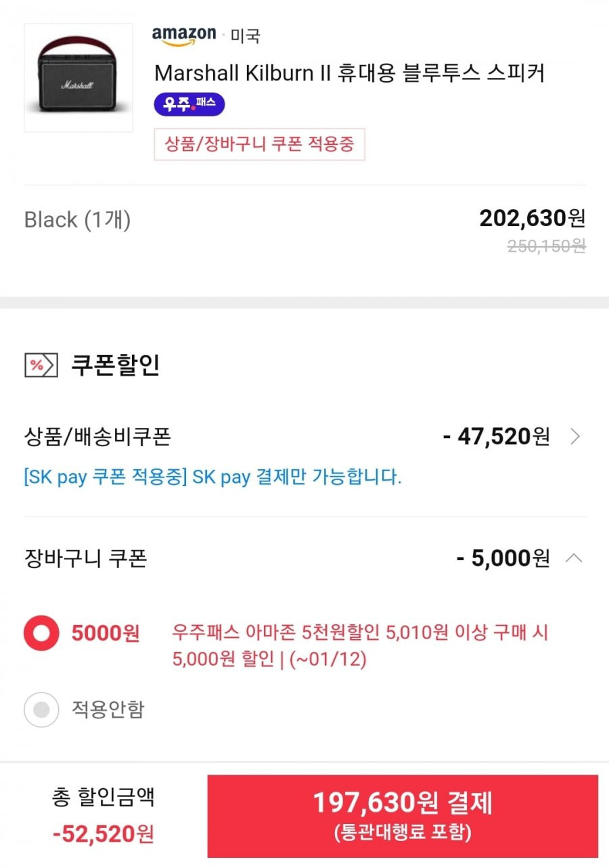Screen dimensions: 609x868
Task: Tap the Black (1개) option text
Action: click(x=77, y=219)
